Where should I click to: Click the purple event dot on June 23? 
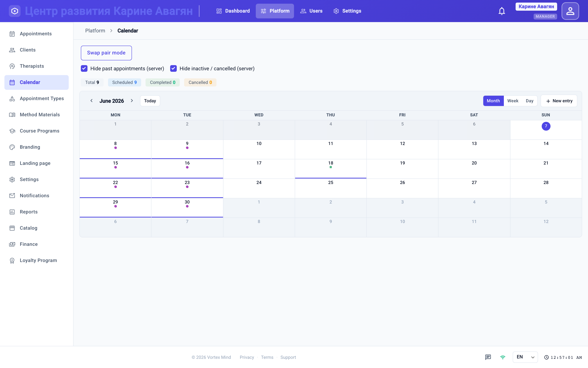coord(187,187)
